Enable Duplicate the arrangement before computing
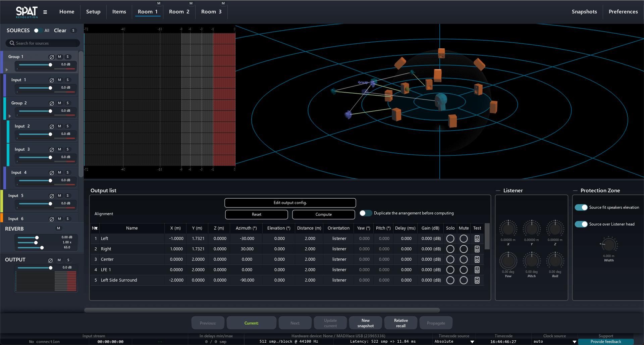 pos(365,213)
